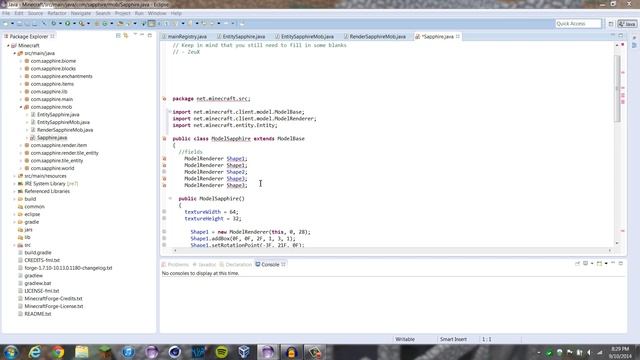Switch to EntitySapphire.java tab

[x=244, y=37]
